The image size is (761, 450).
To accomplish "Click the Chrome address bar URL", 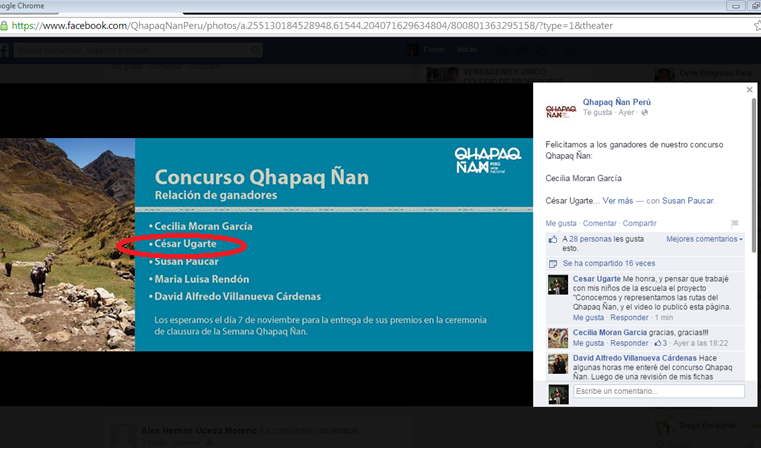I will (312, 26).
